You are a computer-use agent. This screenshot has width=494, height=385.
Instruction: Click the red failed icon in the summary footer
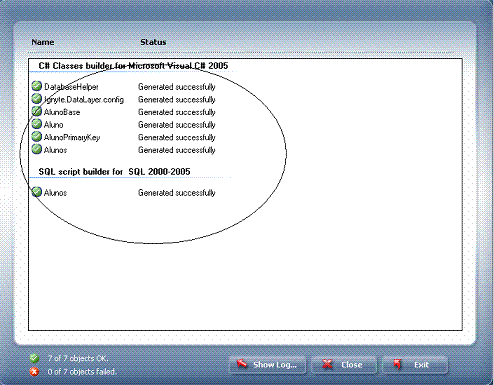click(x=34, y=371)
